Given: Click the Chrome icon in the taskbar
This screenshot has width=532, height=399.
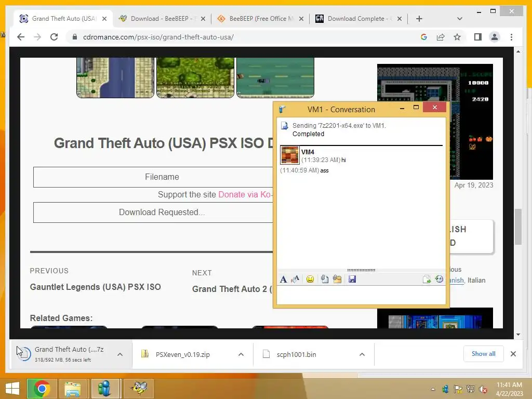Looking at the screenshot, I should click(42, 389).
